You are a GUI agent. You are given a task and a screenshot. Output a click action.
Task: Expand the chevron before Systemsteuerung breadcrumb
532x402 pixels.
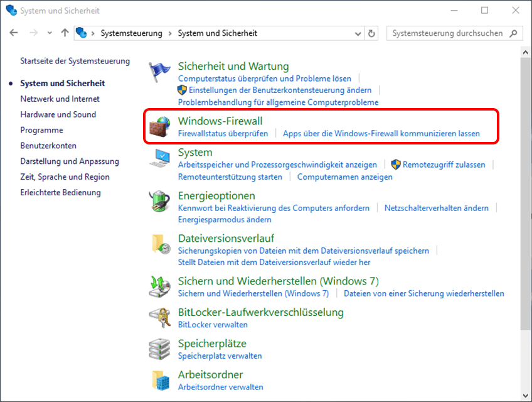(93, 33)
